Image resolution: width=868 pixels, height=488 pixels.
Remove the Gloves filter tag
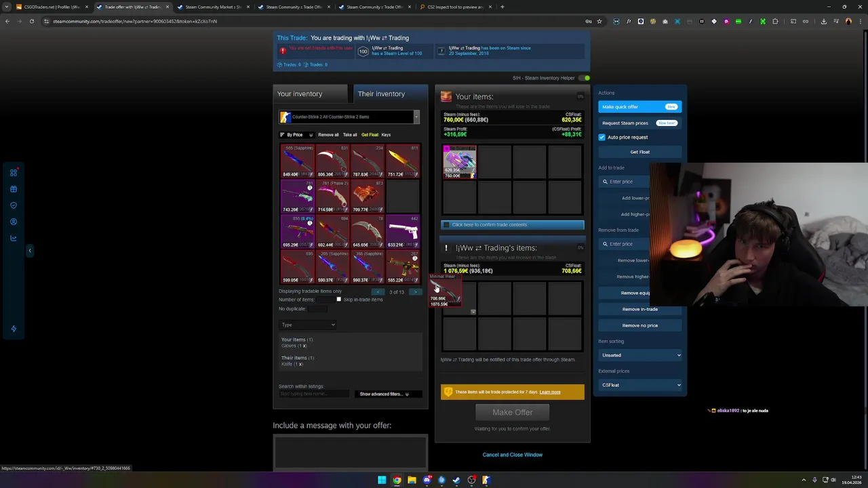coord(304,346)
